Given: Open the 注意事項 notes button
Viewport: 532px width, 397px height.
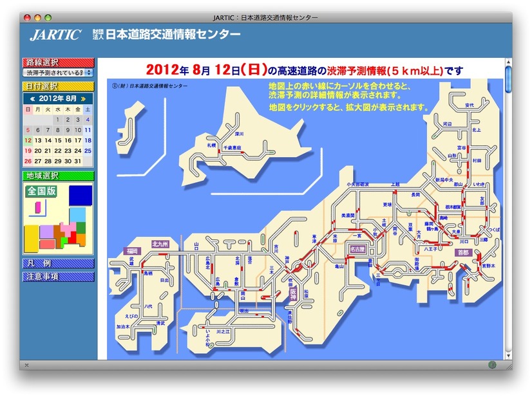Looking at the screenshot, I should pos(58,277).
